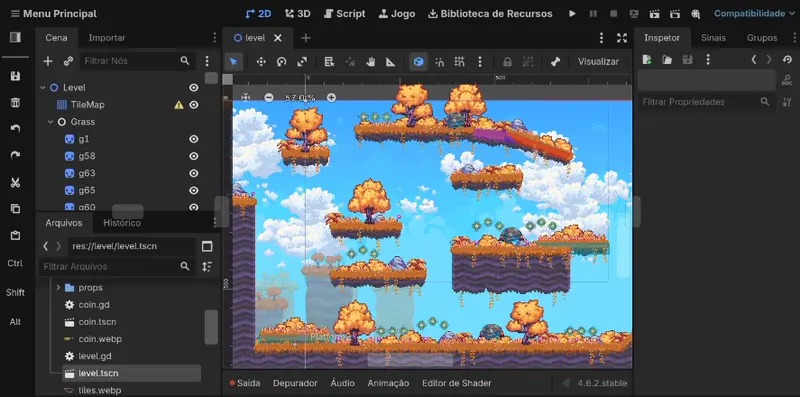
Task: Choose the Rotate Mode tool
Action: [282, 62]
